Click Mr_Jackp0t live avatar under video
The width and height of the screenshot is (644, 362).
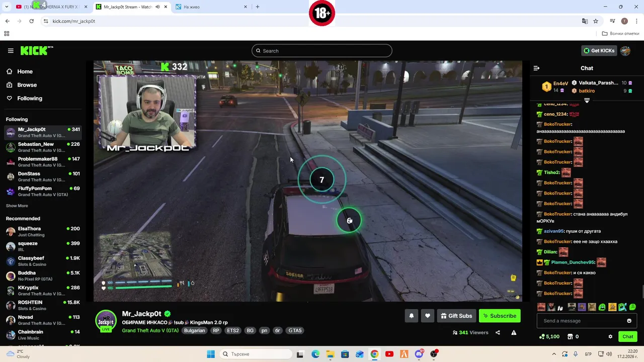(x=106, y=321)
